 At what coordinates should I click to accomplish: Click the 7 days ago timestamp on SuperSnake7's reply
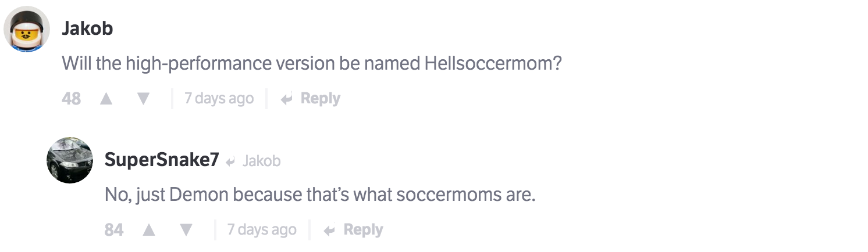coord(262,230)
